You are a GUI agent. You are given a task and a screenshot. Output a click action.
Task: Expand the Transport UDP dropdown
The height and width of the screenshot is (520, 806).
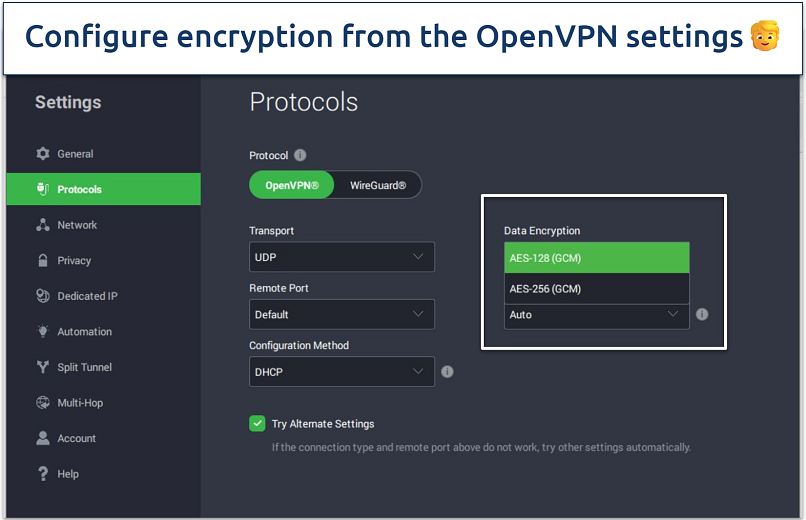pos(342,257)
